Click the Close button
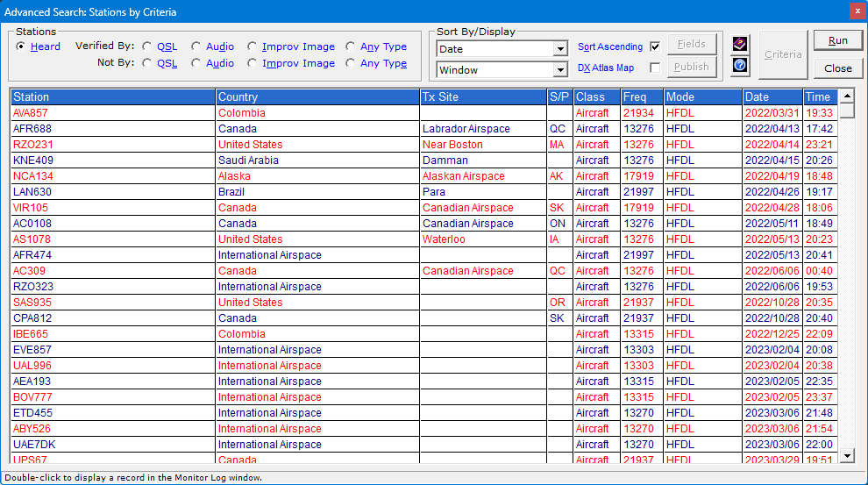 (837, 68)
